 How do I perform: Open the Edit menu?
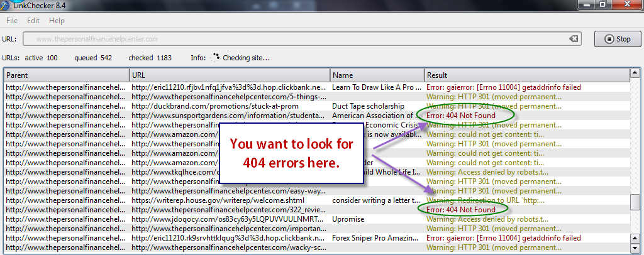[33, 21]
